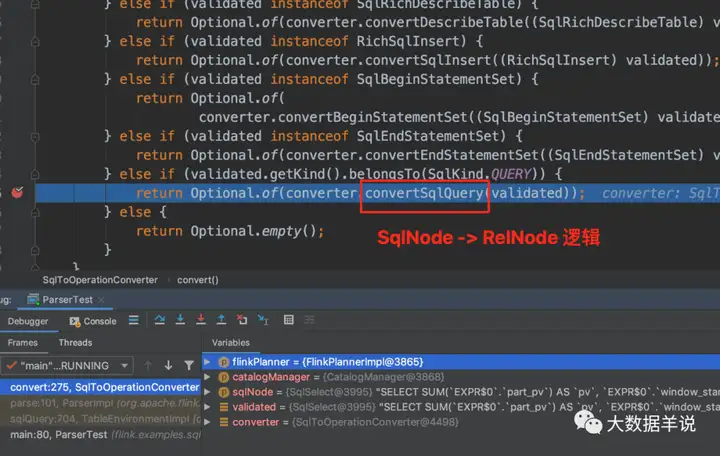
Task: Click convertSqlQuery in the highlighted line
Action: 425,193
